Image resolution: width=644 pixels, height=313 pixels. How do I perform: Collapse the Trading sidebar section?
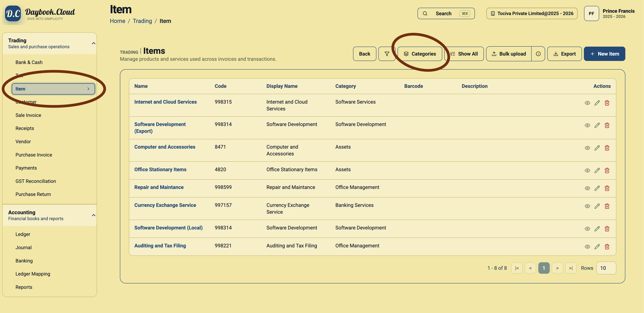tap(94, 43)
